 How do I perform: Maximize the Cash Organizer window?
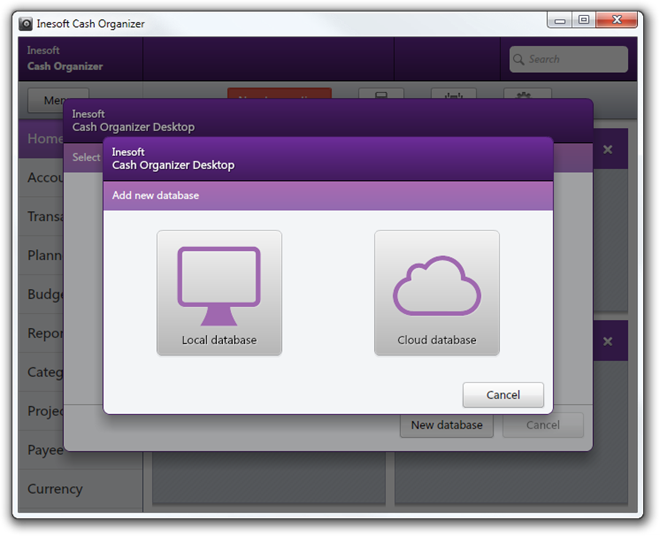pyautogui.click(x=584, y=20)
